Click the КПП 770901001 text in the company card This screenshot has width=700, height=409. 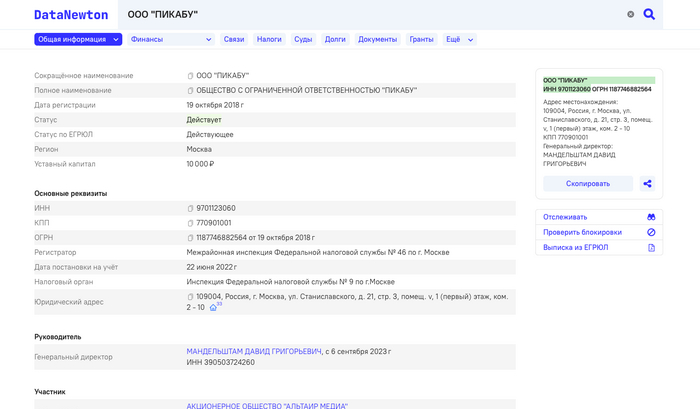pos(566,137)
